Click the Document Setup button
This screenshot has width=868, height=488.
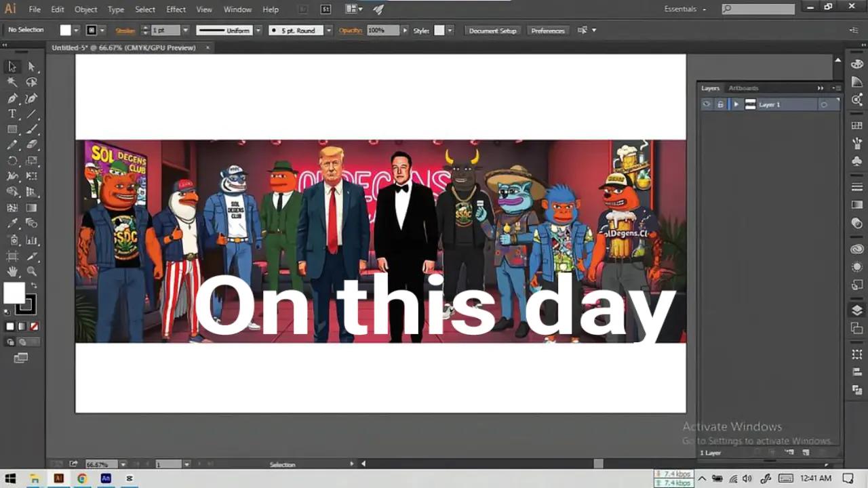coord(493,30)
